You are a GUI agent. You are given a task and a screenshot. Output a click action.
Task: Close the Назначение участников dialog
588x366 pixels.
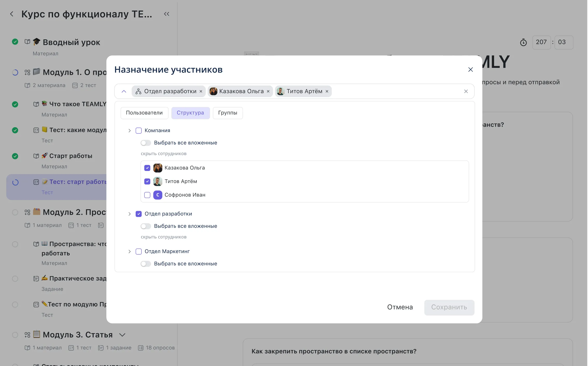(470, 70)
